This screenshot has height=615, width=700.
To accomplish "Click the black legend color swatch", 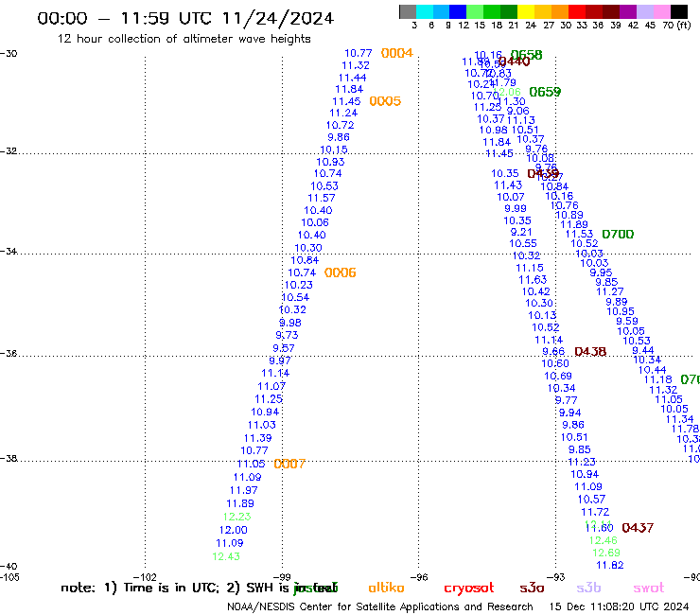I will click(678, 11).
